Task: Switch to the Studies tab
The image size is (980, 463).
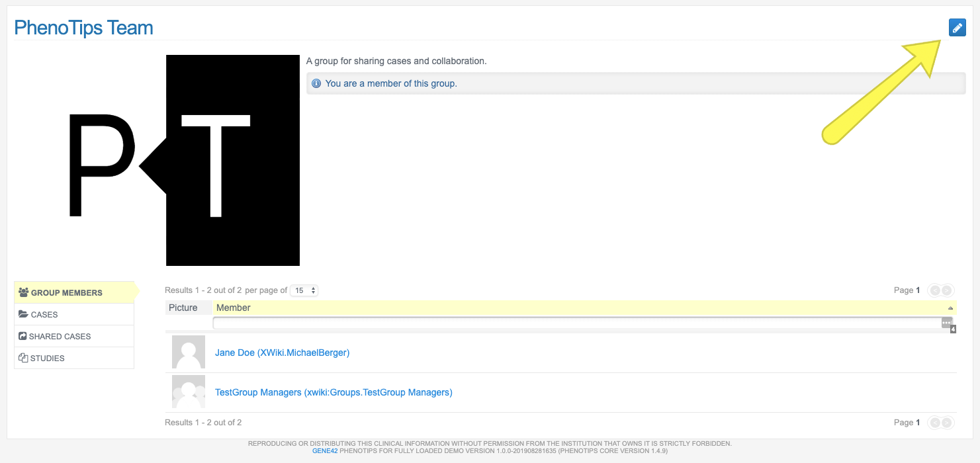Action: tap(74, 358)
